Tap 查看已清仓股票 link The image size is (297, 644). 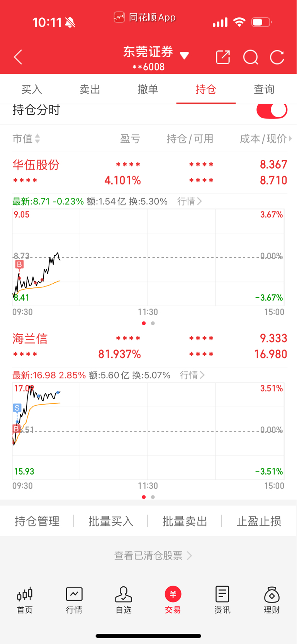pos(153,555)
